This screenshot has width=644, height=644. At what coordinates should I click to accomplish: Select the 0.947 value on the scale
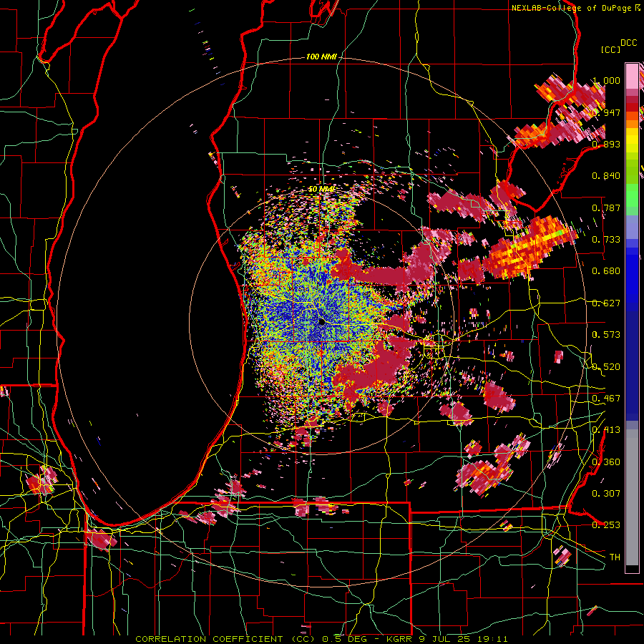[606, 112]
